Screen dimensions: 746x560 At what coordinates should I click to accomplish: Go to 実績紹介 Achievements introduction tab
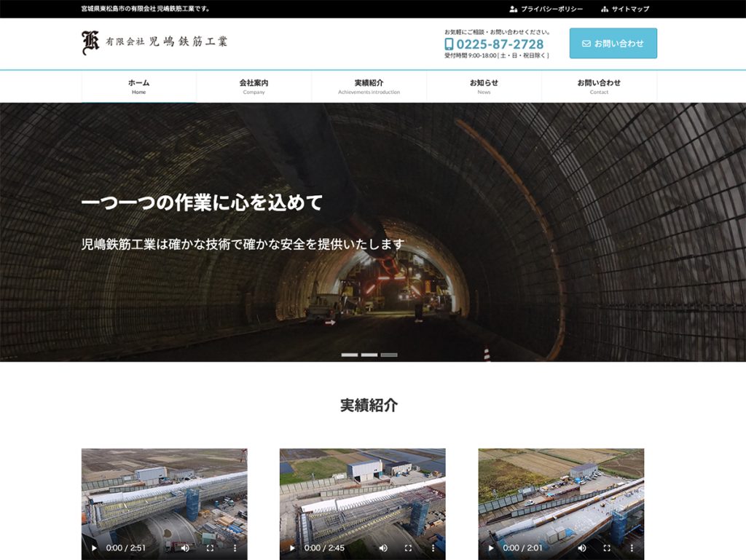pos(369,87)
